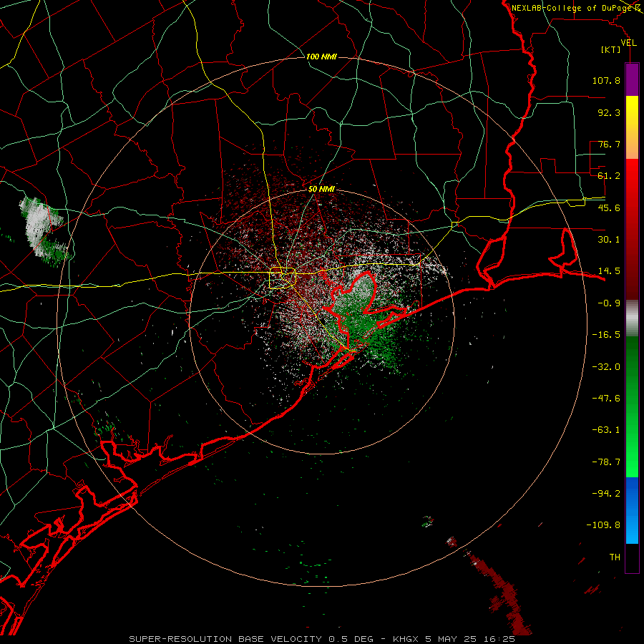The image size is (644, 644).
Task: Click the [KT] units label
Action: [610, 49]
